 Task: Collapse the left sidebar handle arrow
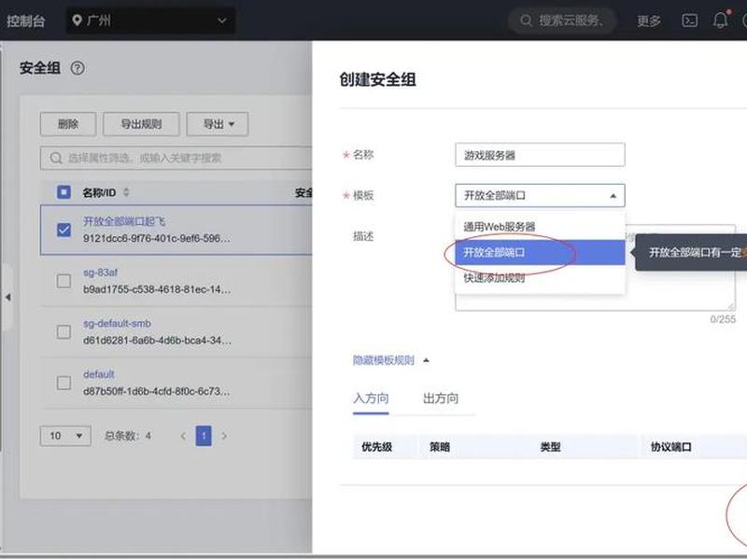7,297
